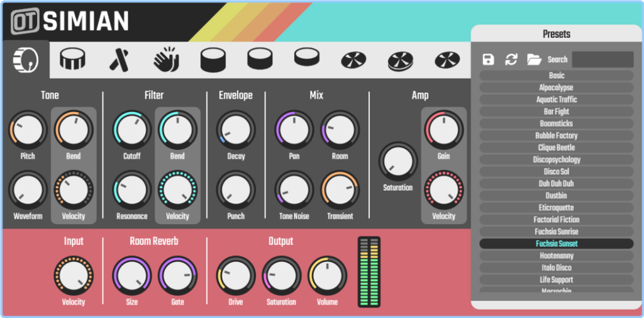
Task: Click the Filter Velocity dotted knob
Action: pyautogui.click(x=178, y=190)
